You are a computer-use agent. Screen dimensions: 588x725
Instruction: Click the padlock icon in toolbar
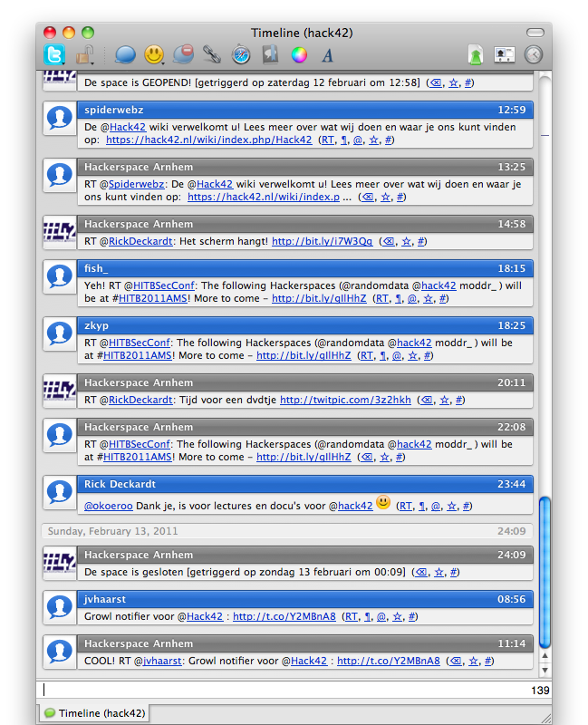85,55
